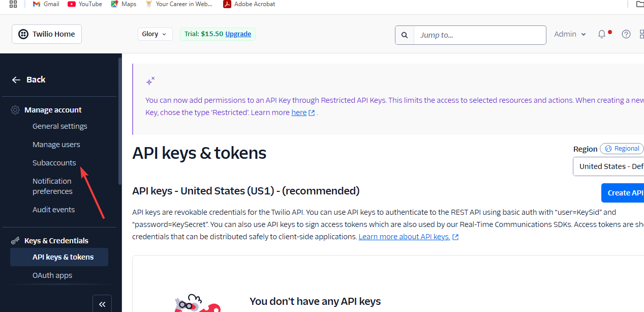Click the search magnifier icon
Viewport: 644px width, 312px height.
[x=405, y=35]
